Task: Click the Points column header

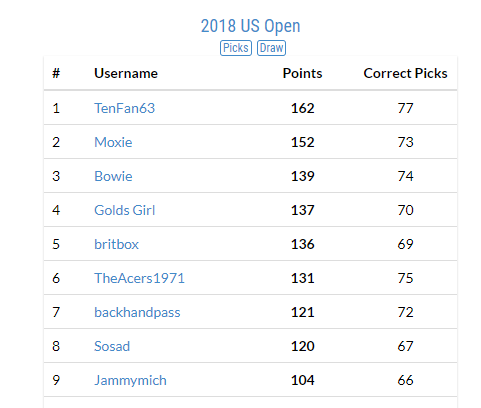Action: 303,73
